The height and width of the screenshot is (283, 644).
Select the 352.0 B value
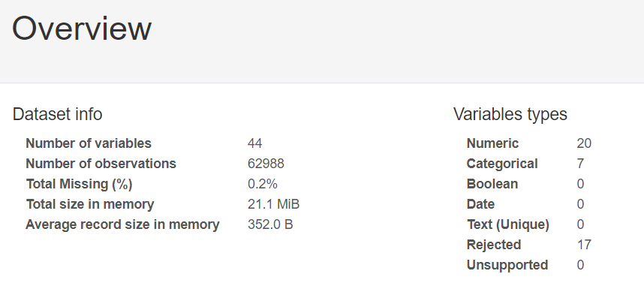270,224
